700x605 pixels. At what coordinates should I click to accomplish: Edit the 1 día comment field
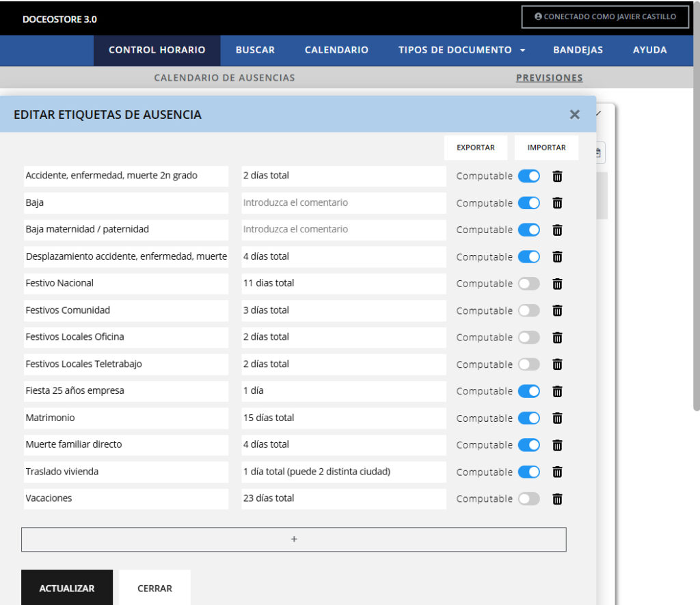coord(344,390)
